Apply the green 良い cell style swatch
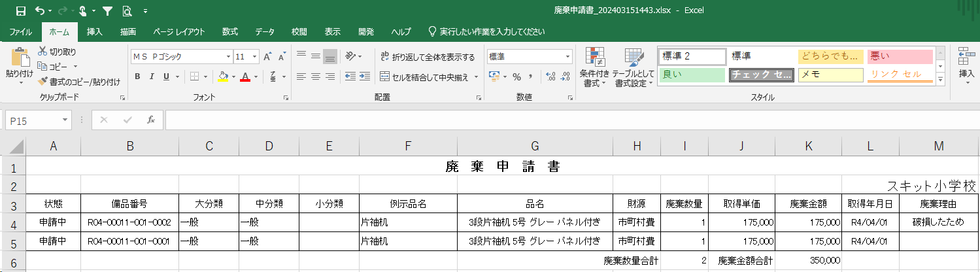This screenshot has height=272, width=980. point(692,75)
